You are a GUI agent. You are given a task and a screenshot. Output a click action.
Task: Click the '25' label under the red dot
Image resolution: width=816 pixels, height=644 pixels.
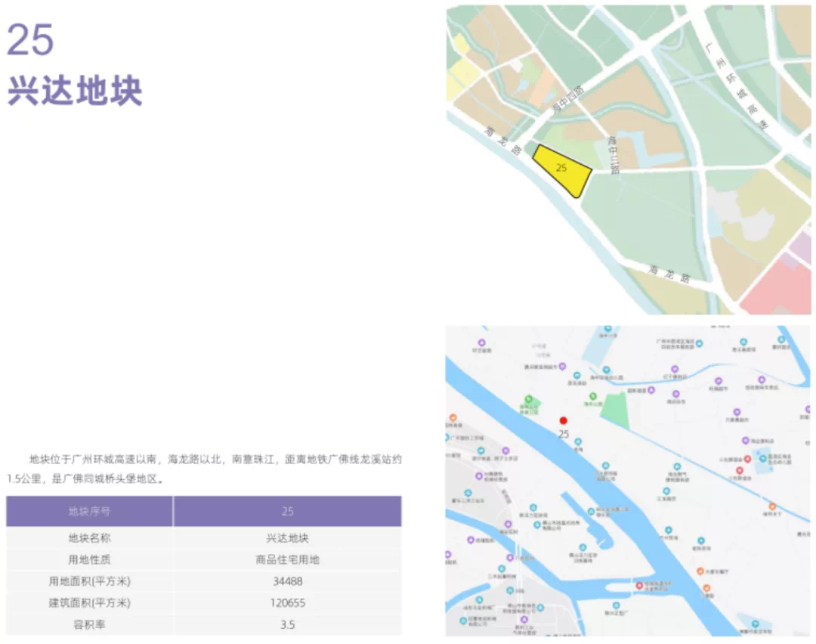coord(564,434)
